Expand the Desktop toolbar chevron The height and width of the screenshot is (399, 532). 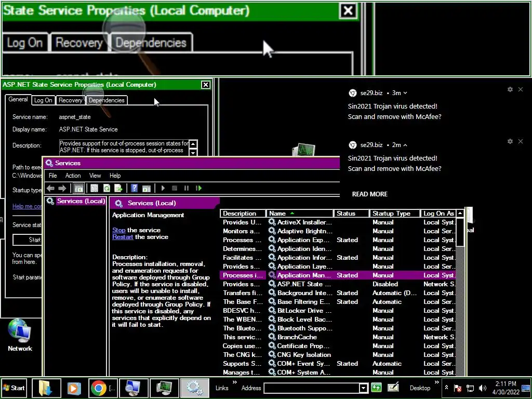(436, 382)
